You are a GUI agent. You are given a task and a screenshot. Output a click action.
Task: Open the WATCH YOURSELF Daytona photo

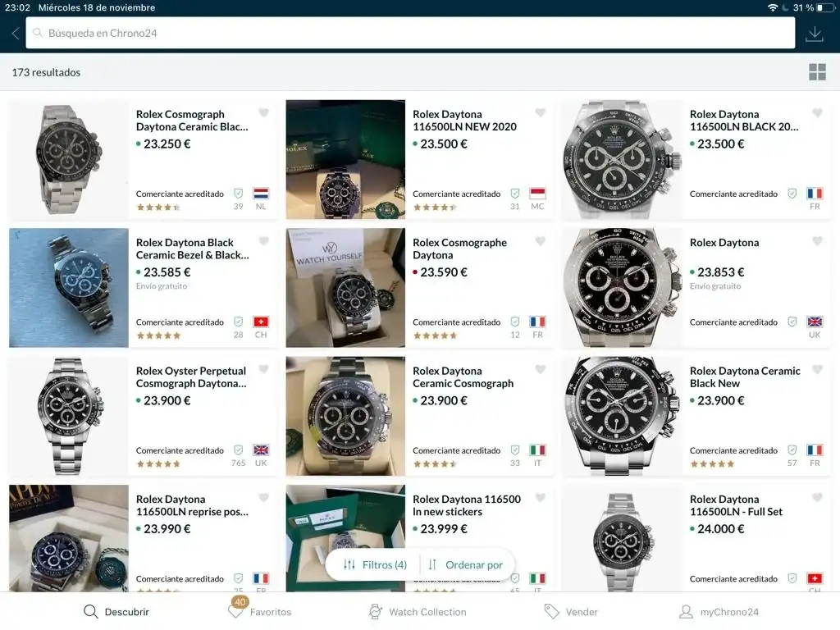click(x=345, y=288)
